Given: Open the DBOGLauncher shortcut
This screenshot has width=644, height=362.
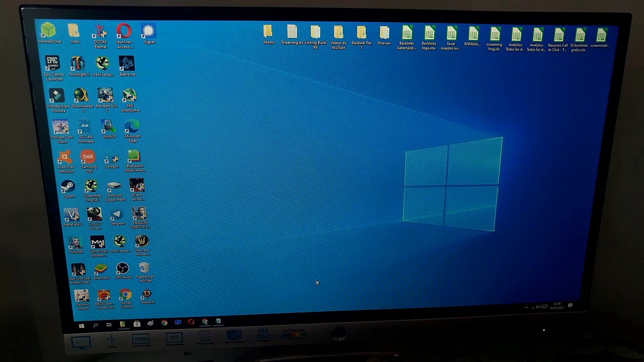Looking at the screenshot, I should click(104, 299).
